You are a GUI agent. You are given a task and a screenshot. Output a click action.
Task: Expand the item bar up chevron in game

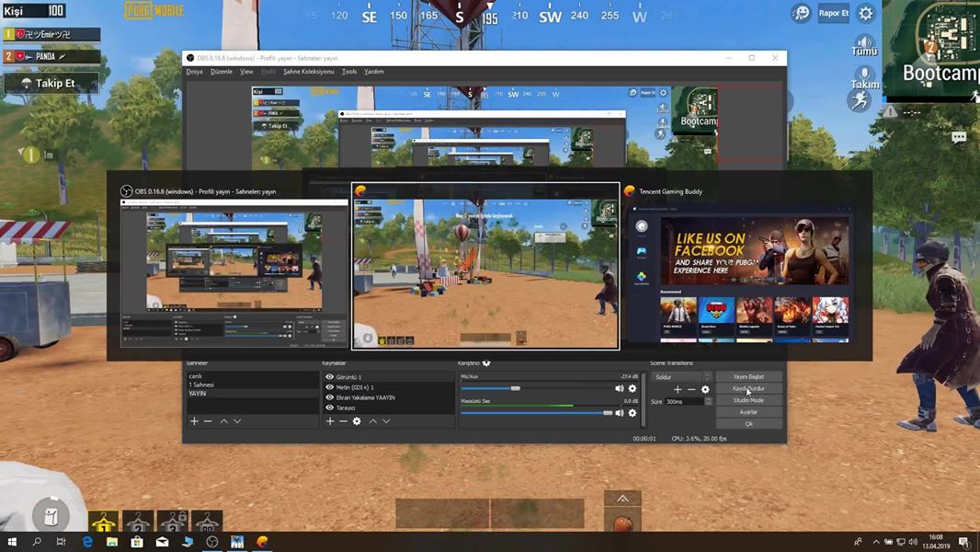click(x=622, y=499)
